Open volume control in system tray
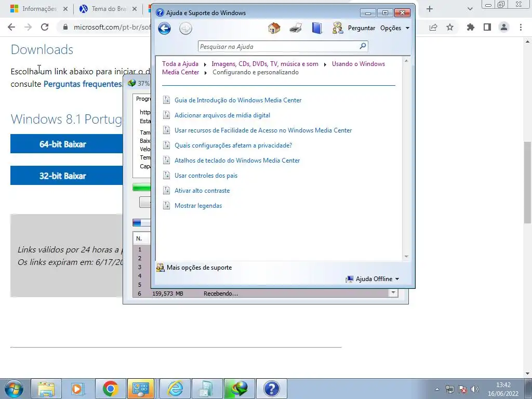 pyautogui.click(x=475, y=389)
